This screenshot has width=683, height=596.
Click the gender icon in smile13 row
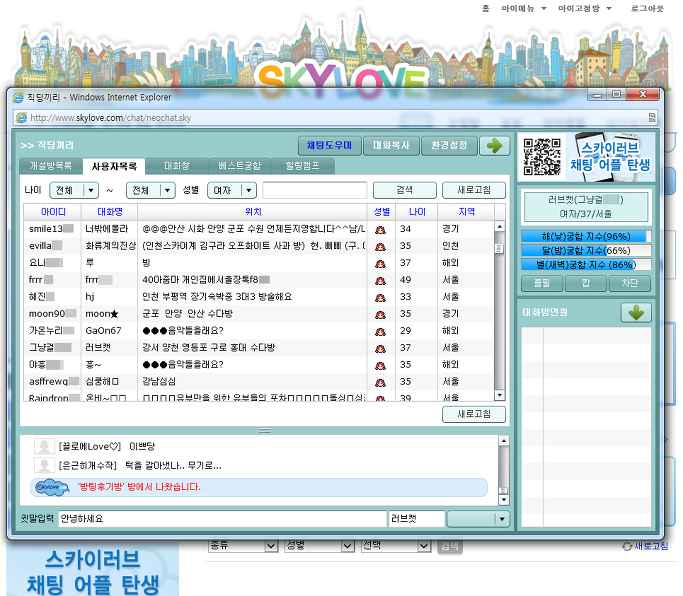pos(381,229)
